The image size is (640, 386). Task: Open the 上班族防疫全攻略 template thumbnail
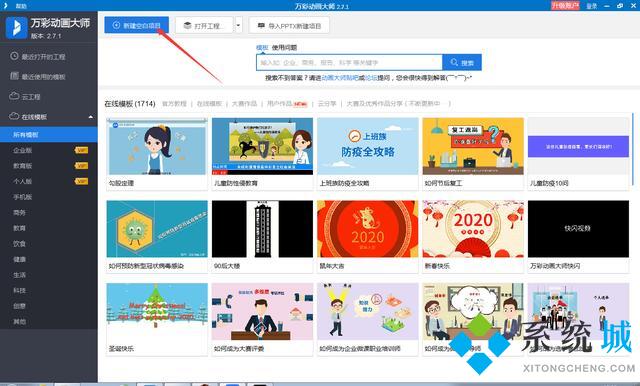pyautogui.click(x=368, y=146)
